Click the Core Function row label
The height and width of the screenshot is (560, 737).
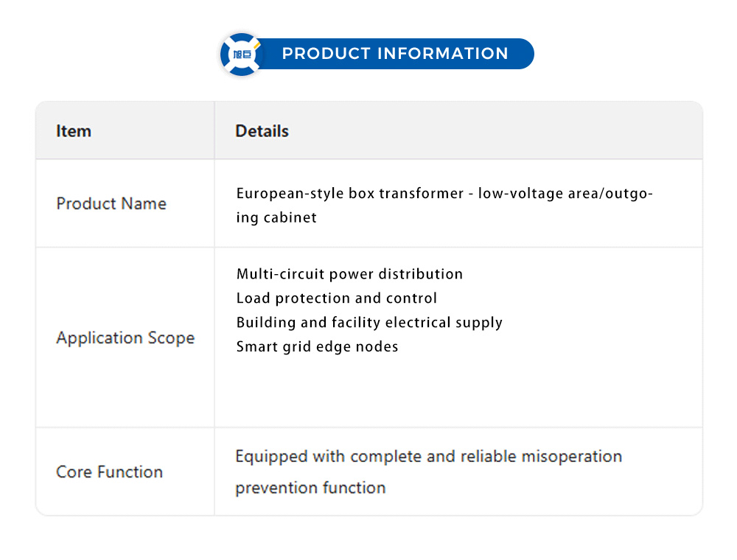click(109, 472)
